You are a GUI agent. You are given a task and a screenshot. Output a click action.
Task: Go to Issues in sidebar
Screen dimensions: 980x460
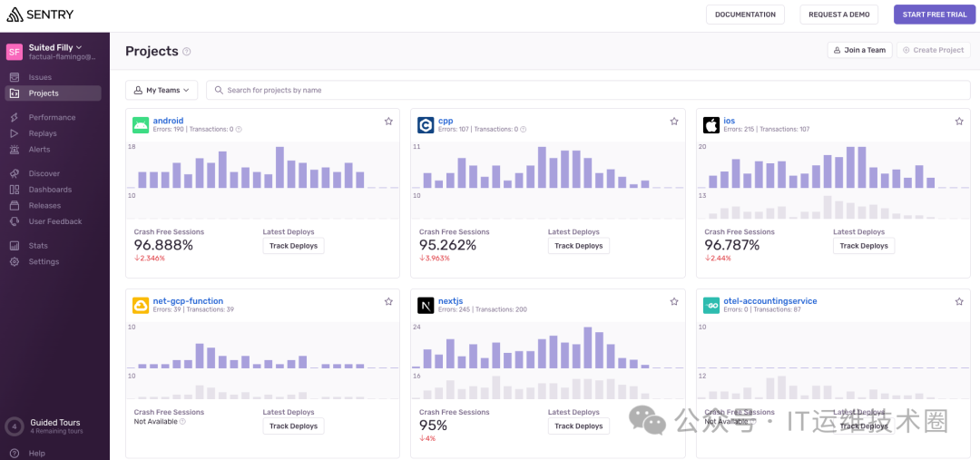pyautogui.click(x=40, y=77)
